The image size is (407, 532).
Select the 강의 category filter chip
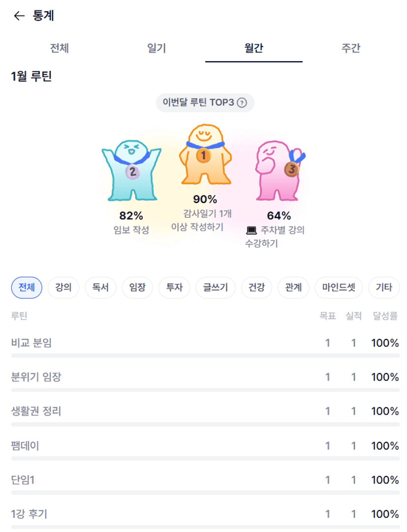(63, 288)
